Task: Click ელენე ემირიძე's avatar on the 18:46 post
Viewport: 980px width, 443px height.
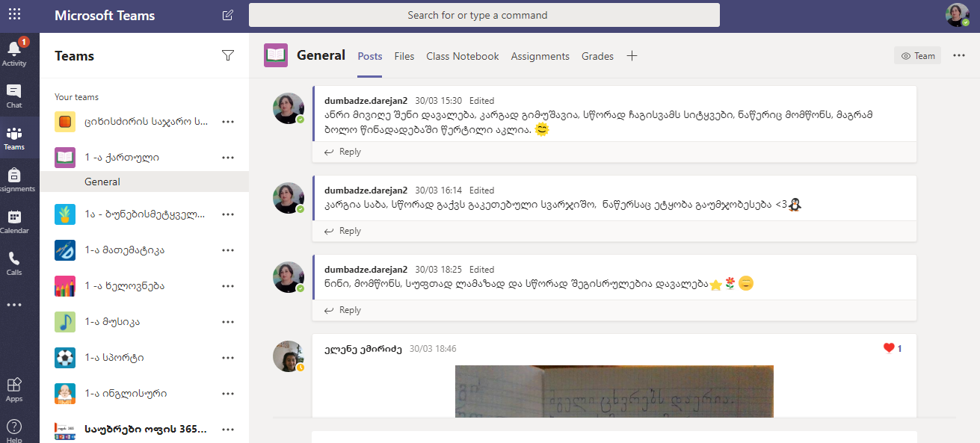Action: click(x=289, y=356)
